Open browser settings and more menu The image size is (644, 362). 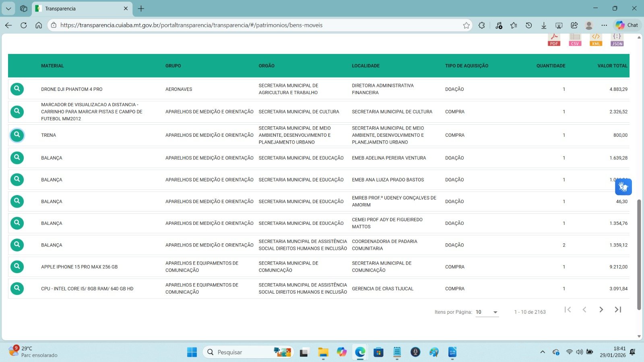tap(604, 25)
